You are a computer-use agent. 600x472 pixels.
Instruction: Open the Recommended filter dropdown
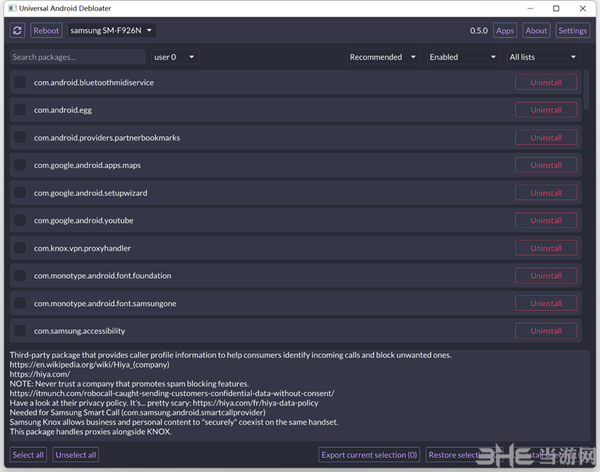(x=383, y=57)
